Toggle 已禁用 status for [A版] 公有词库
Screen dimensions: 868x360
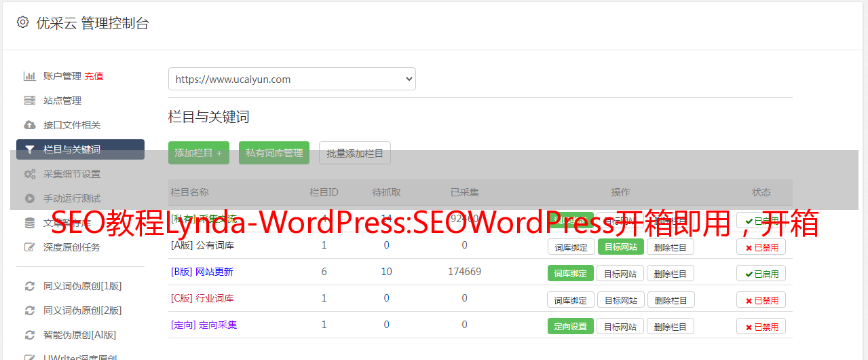761,247
